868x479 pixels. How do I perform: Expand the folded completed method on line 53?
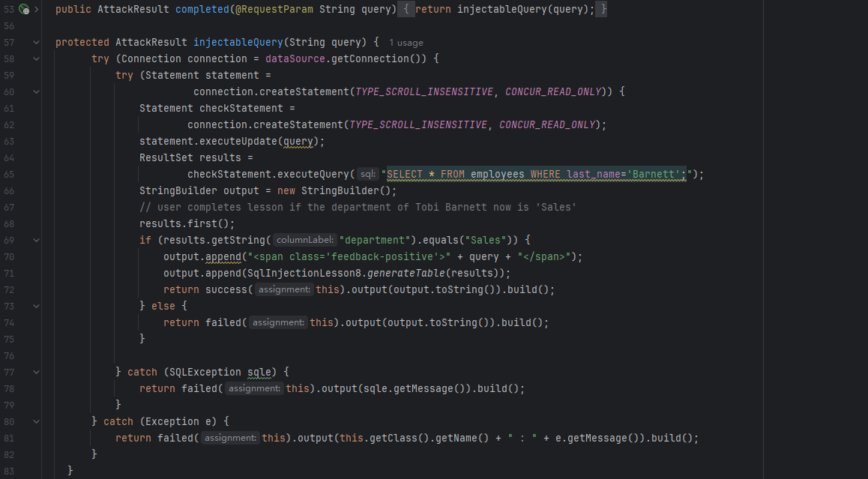point(37,10)
